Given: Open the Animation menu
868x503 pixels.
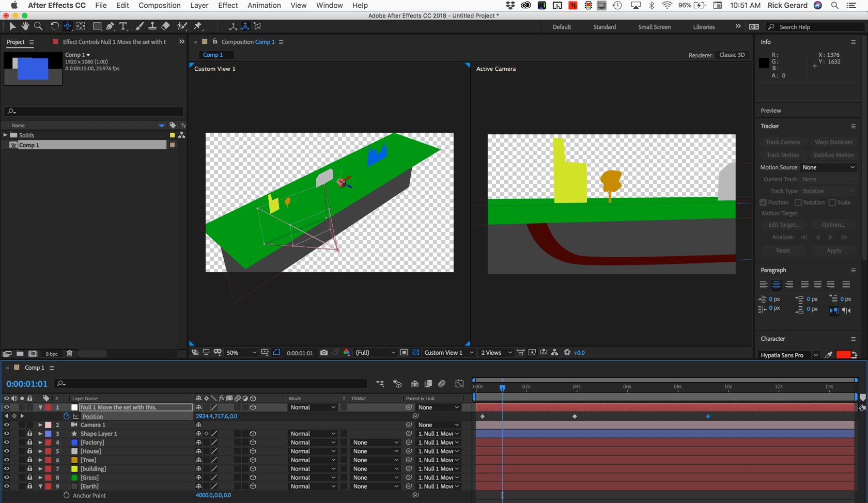Looking at the screenshot, I should point(263,5).
